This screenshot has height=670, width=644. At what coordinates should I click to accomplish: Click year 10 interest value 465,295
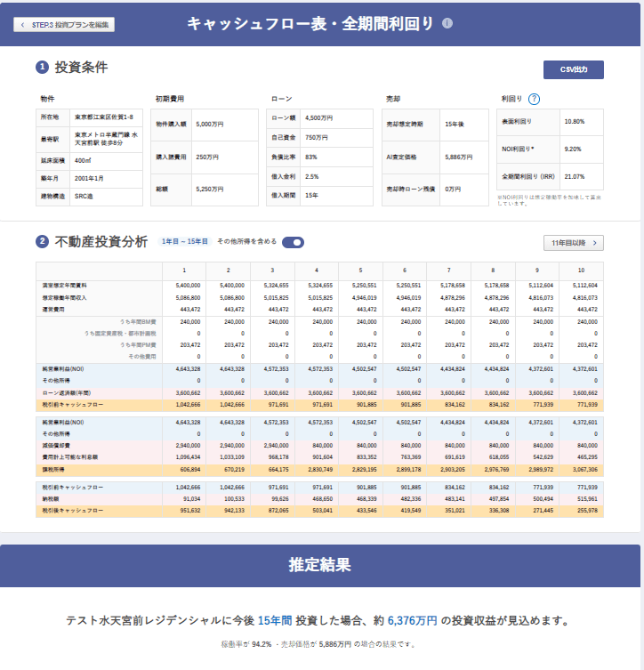[x=587, y=457]
